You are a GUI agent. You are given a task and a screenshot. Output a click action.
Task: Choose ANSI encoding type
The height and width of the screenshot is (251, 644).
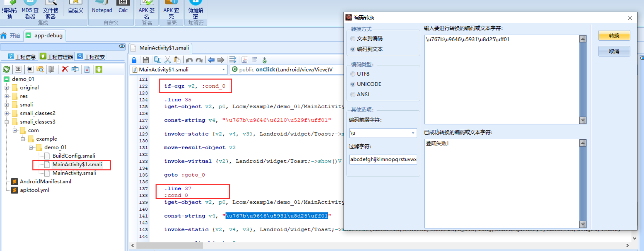[x=360, y=94]
